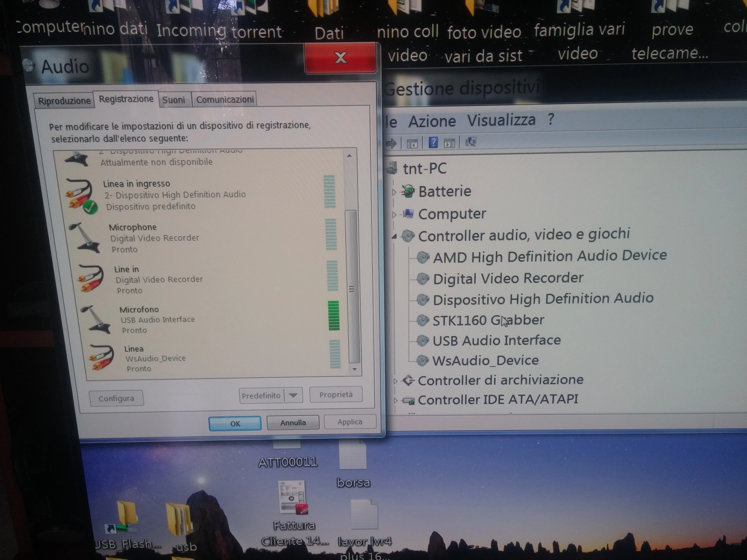
Task: Switch to the Riproduzione tab
Action: coord(64,101)
